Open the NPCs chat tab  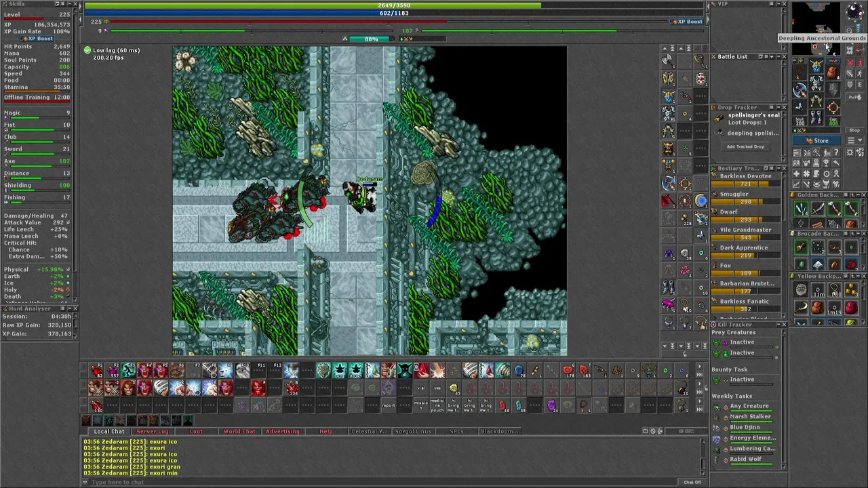456,431
